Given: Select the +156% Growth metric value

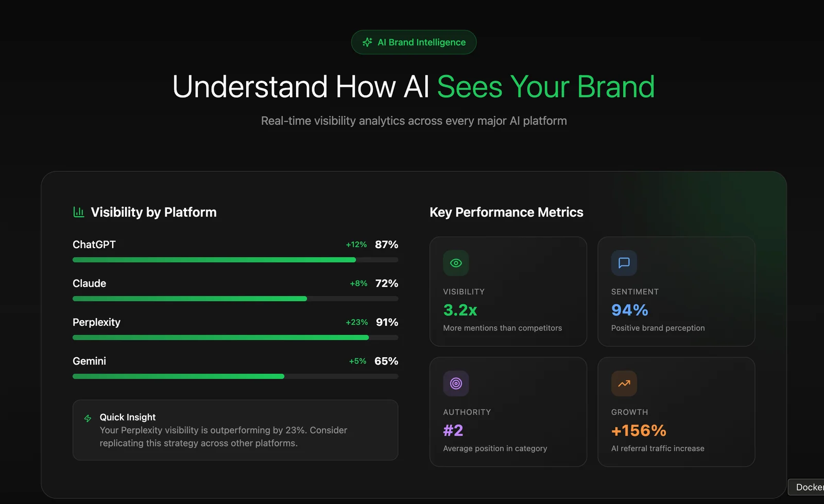Looking at the screenshot, I should click(x=639, y=430).
